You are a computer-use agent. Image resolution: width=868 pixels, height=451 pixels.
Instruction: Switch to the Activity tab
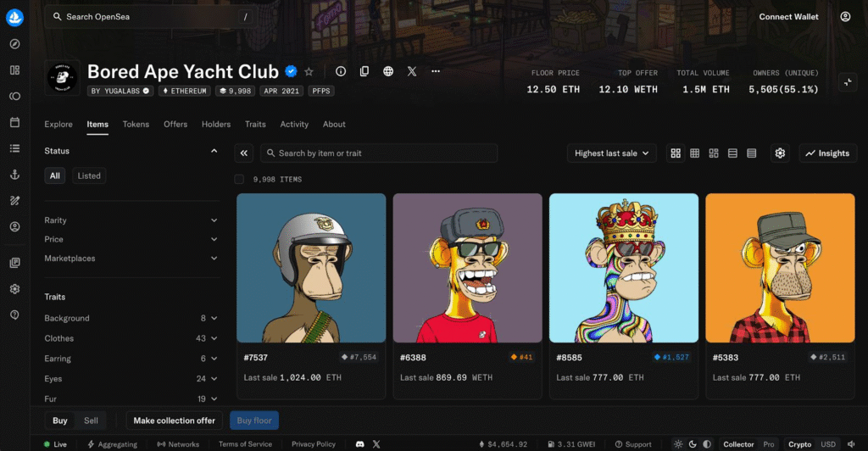pyautogui.click(x=294, y=125)
